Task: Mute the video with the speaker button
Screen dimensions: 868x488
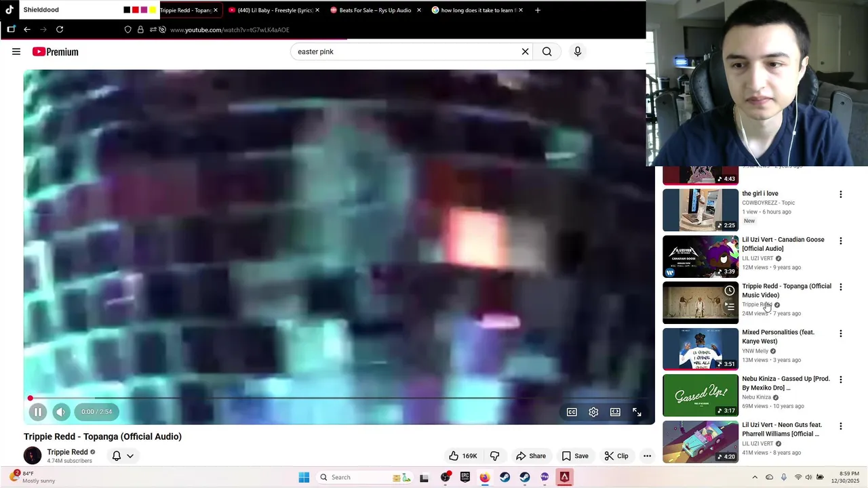Action: [x=61, y=411]
